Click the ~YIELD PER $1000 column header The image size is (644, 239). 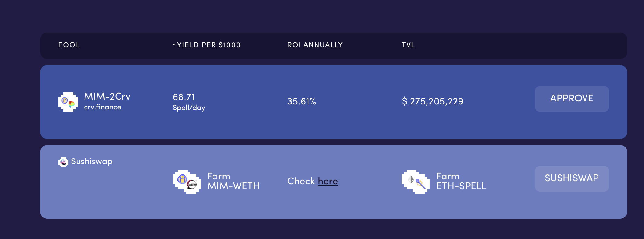206,45
